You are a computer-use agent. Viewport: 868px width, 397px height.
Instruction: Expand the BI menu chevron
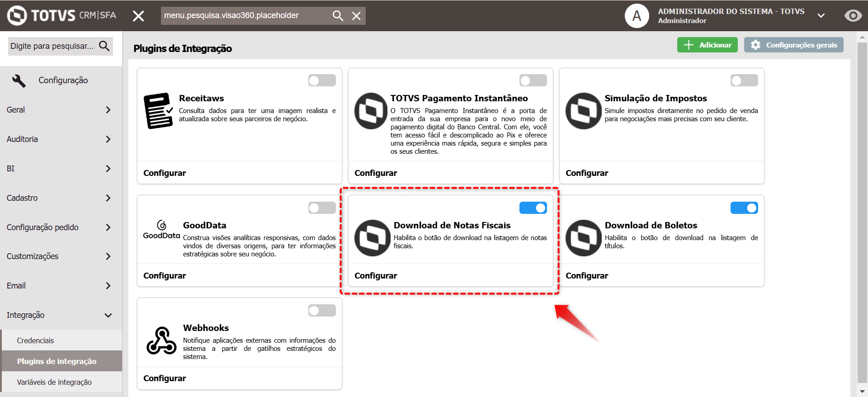tap(108, 169)
